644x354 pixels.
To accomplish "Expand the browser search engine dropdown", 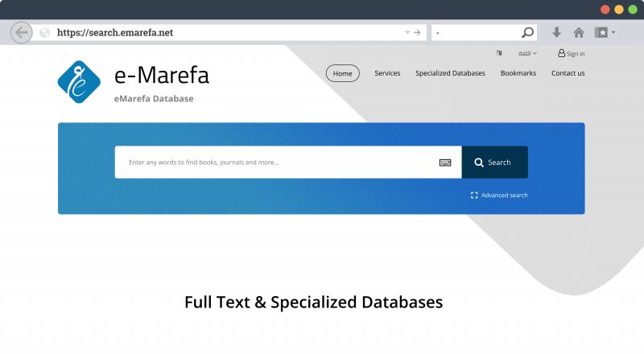I will tap(437, 34).
